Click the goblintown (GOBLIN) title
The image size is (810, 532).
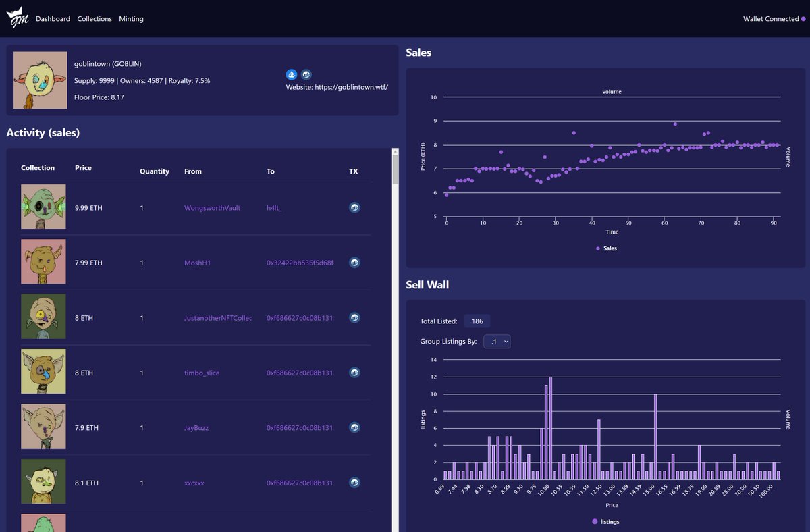point(108,63)
